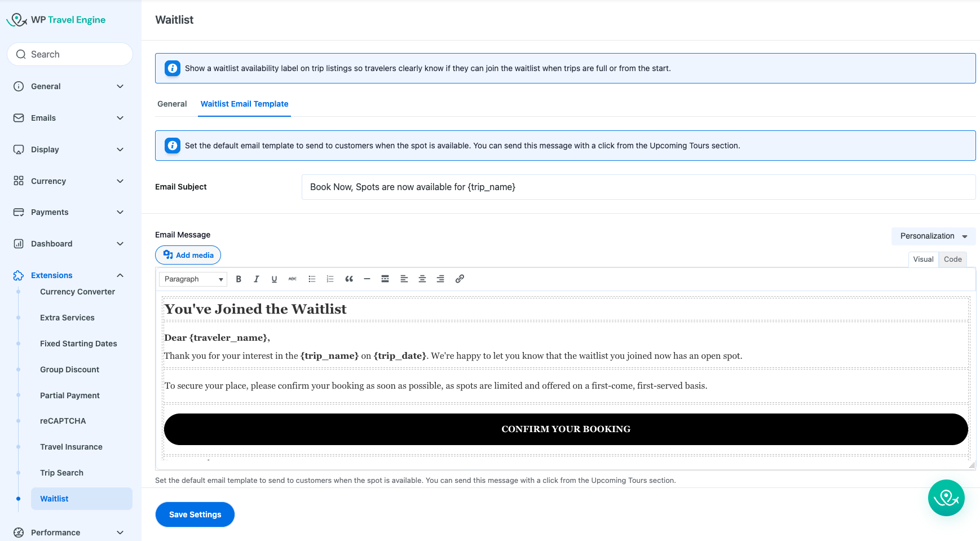Open Partial Payment extension settings
The height and width of the screenshot is (541, 980).
coord(70,395)
